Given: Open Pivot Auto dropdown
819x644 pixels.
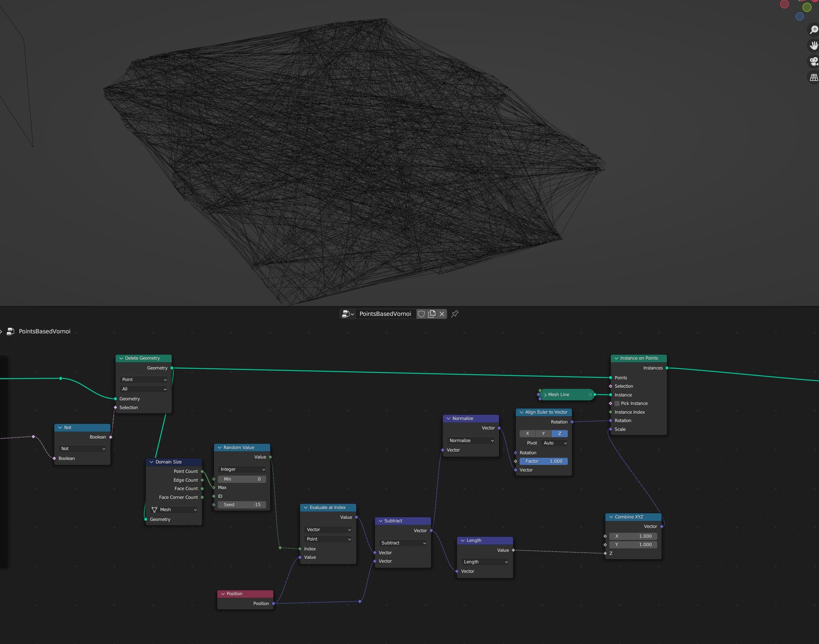Looking at the screenshot, I should coord(554,443).
